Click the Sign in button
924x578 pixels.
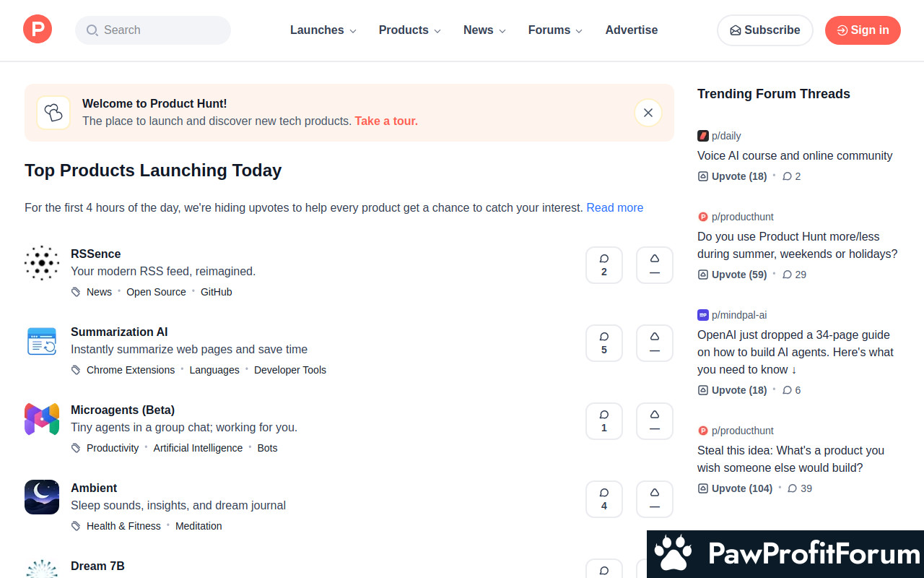(x=863, y=30)
